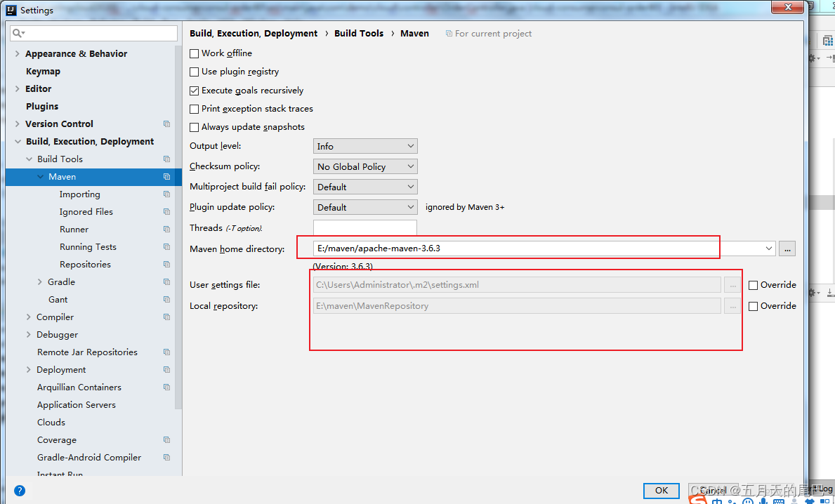Select Keymap in the settings tree
The width and height of the screenshot is (835, 504).
(43, 72)
